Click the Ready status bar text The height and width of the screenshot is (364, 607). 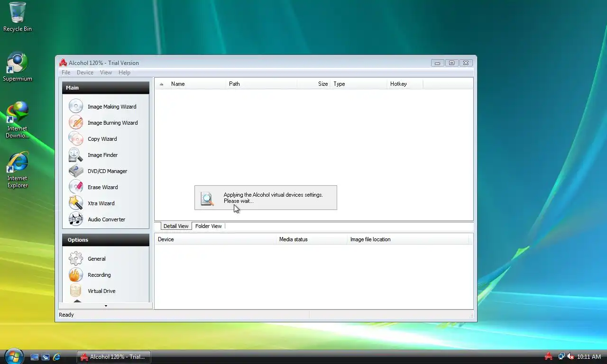click(66, 315)
